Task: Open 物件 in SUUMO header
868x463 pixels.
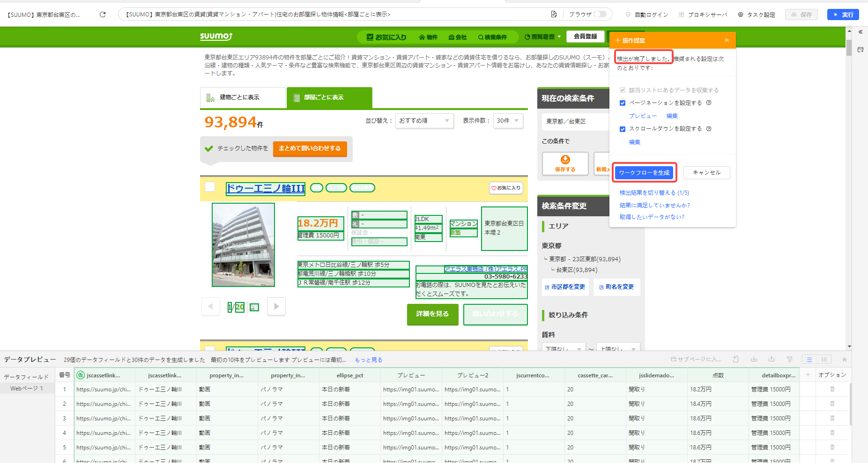Action: click(x=428, y=37)
